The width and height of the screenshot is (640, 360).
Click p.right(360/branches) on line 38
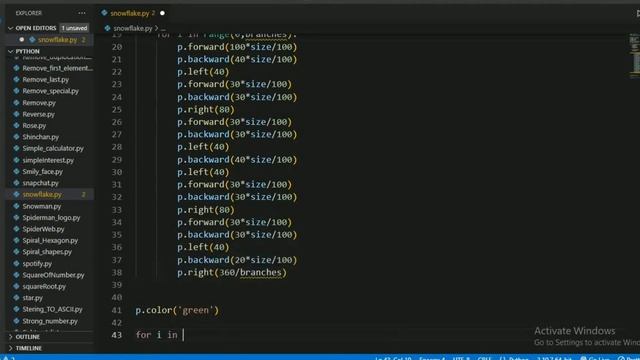[x=232, y=273]
